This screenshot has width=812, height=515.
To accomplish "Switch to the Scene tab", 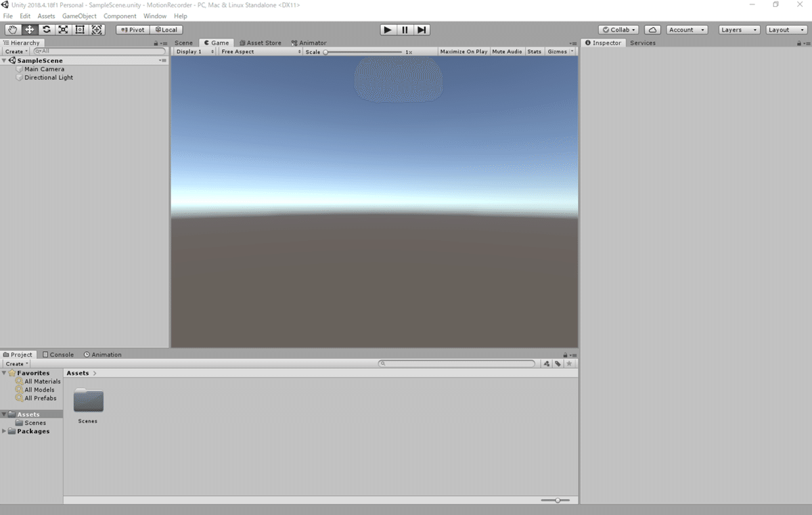I will [183, 42].
